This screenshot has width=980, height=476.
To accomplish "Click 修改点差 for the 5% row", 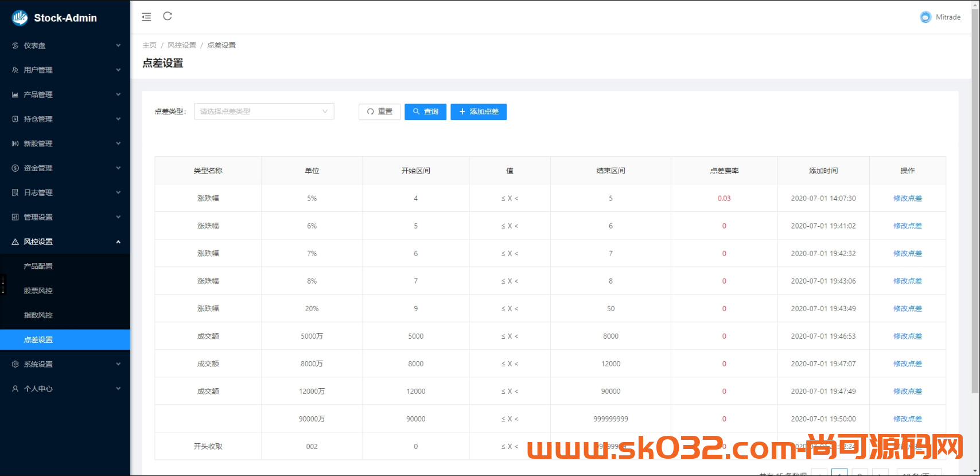I will pyautogui.click(x=907, y=198).
